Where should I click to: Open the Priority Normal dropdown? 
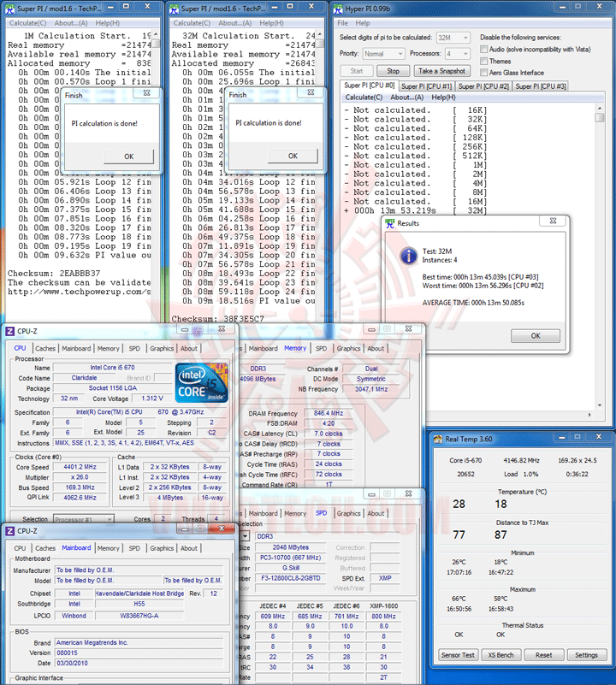click(383, 54)
